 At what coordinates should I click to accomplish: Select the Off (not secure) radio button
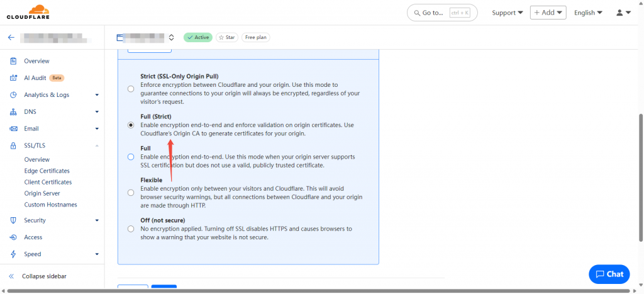tap(131, 229)
